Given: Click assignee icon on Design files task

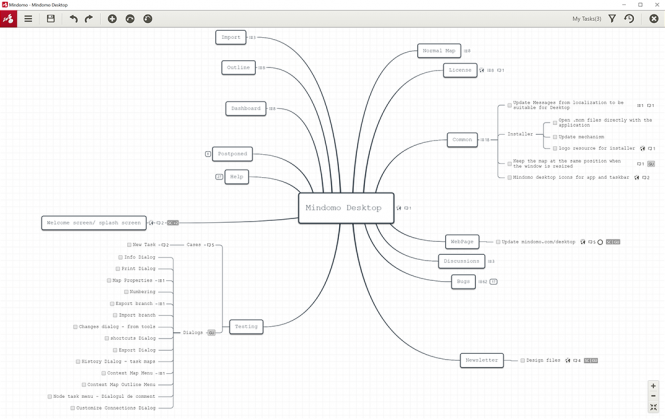Looking at the screenshot, I should (x=568, y=360).
